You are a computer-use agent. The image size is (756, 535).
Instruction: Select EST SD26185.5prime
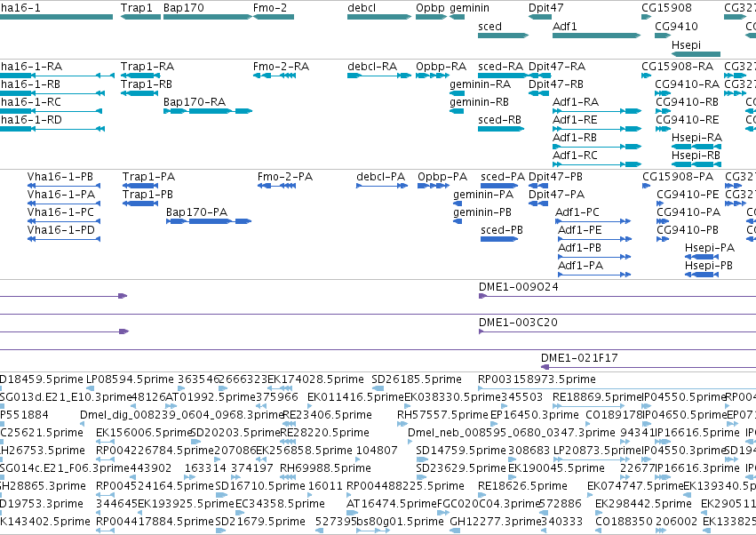378,388
